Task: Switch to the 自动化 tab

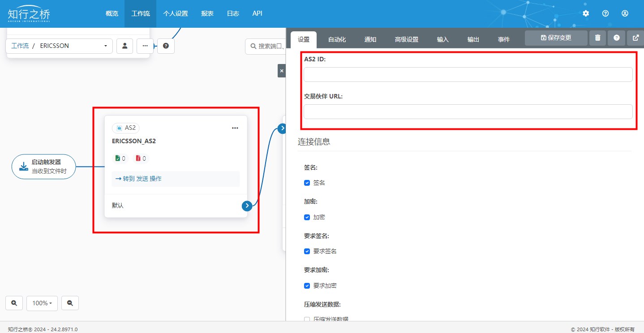Action: click(337, 39)
